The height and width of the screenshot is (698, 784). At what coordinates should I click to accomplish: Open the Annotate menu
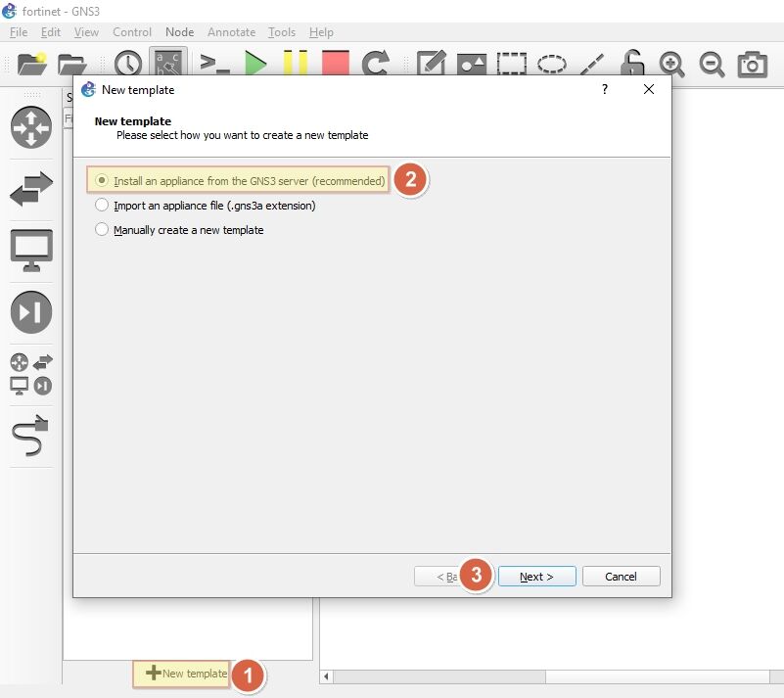tap(232, 32)
